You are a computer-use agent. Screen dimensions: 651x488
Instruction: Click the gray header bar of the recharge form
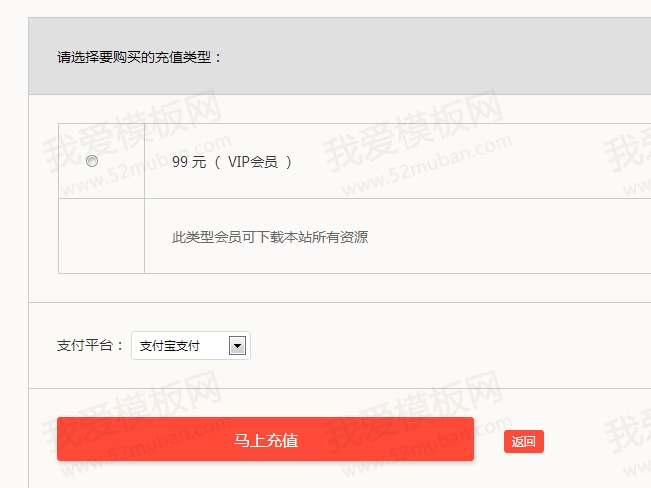(340, 56)
